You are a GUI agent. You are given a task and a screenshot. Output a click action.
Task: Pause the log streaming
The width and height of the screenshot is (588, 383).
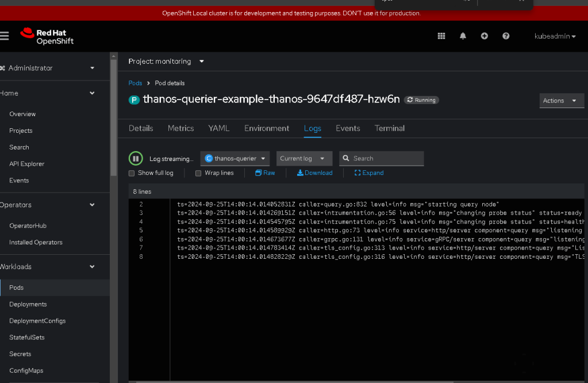pyautogui.click(x=136, y=159)
